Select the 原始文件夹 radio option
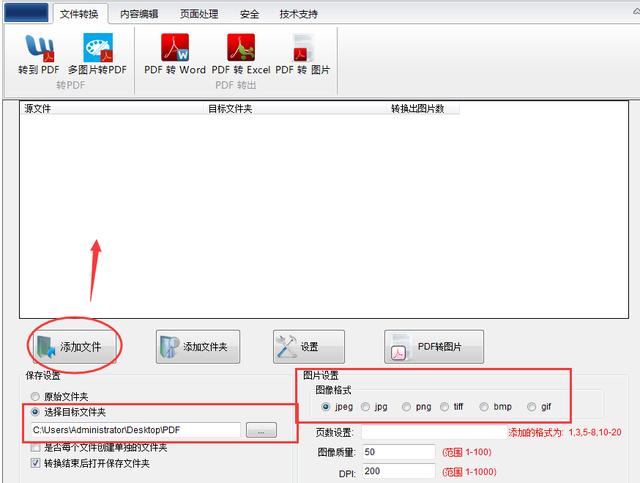Viewport: 640px width, 483px height. [x=36, y=396]
